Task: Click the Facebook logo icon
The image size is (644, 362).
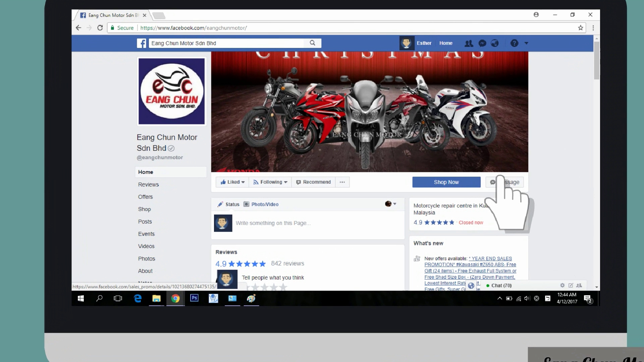Action: point(142,43)
